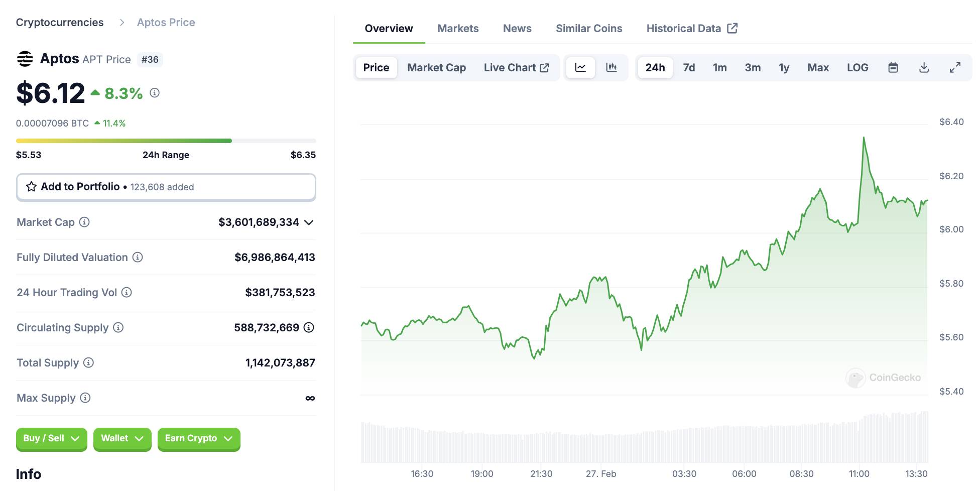Click the $6.35 range high value
Image resolution: width=980 pixels, height=491 pixels.
303,155
